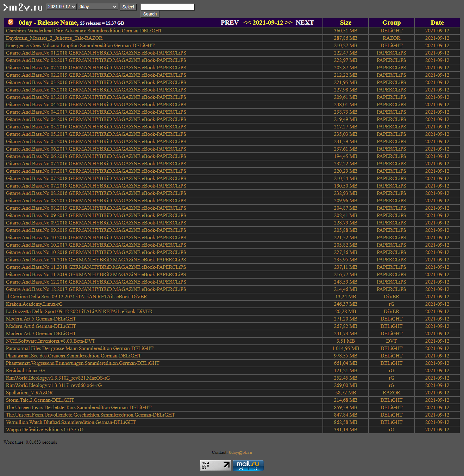Open Gitarre.And.Bass.No.04.2016 release
This screenshot has width=464, height=476.
96,104
